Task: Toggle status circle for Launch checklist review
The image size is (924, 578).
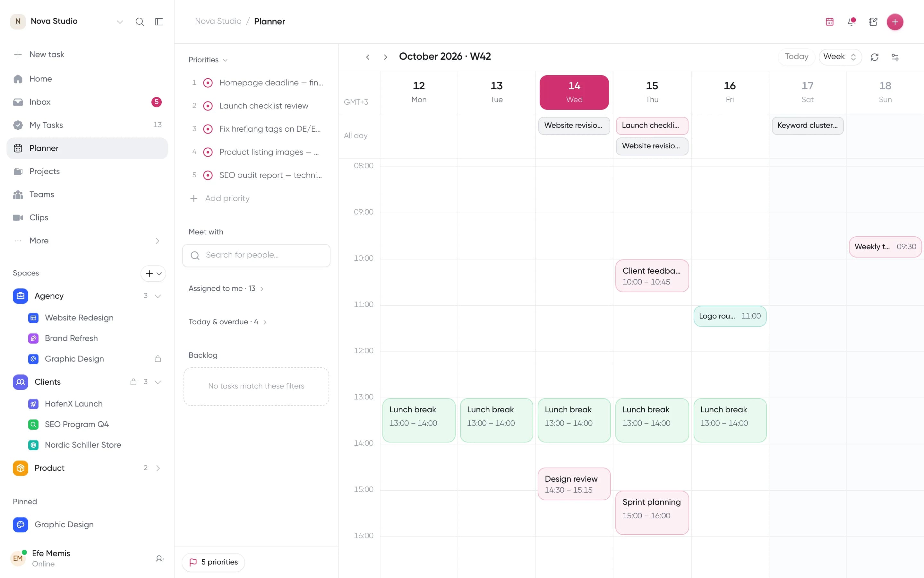Action: coord(208,106)
